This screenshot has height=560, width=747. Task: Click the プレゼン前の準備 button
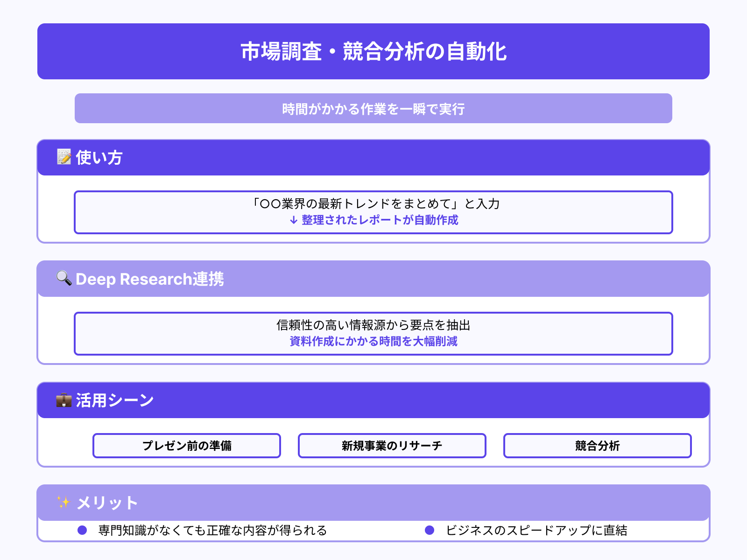click(x=186, y=446)
